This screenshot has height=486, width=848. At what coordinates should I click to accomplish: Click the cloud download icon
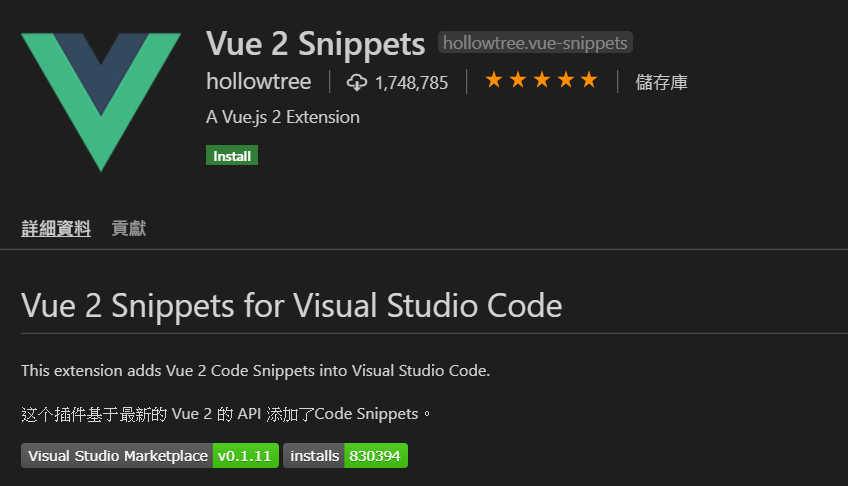pos(357,82)
